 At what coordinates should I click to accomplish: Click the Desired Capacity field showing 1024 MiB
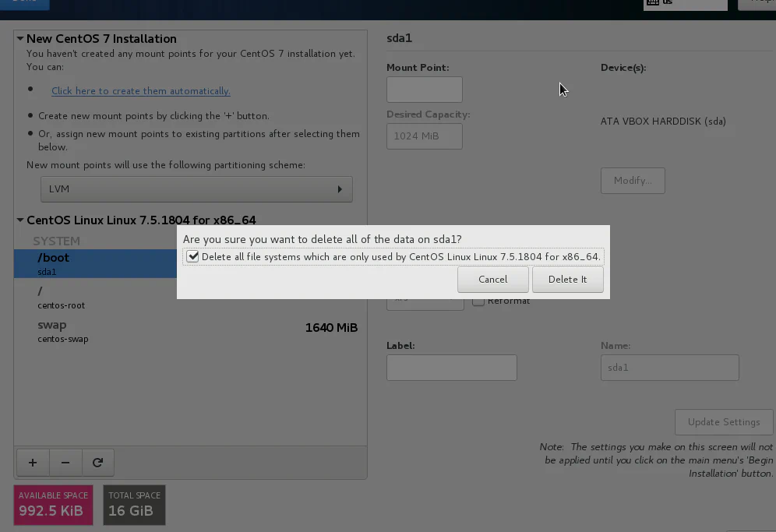click(x=425, y=136)
